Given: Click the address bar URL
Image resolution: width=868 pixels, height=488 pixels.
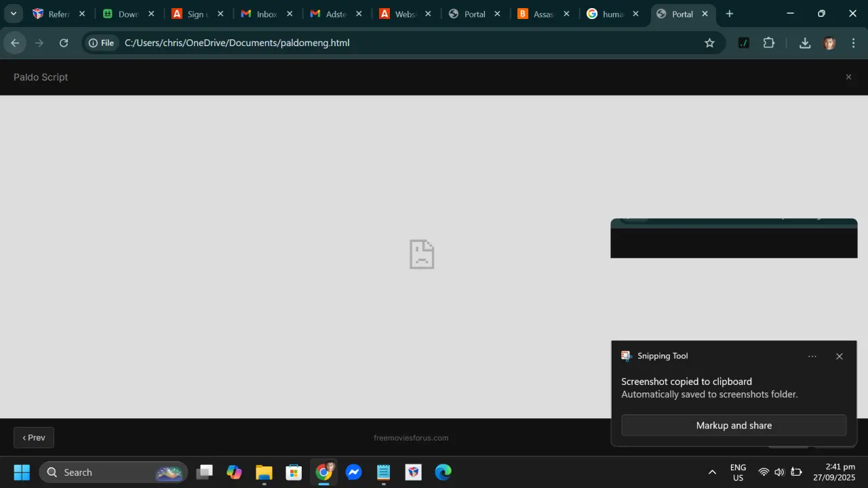Looking at the screenshot, I should coord(237,43).
